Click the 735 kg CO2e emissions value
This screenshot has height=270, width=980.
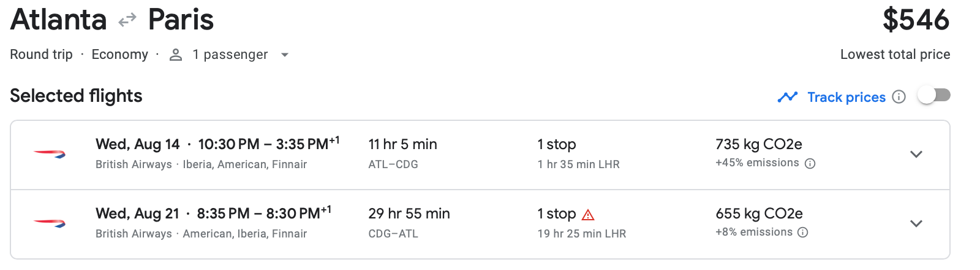pos(759,144)
